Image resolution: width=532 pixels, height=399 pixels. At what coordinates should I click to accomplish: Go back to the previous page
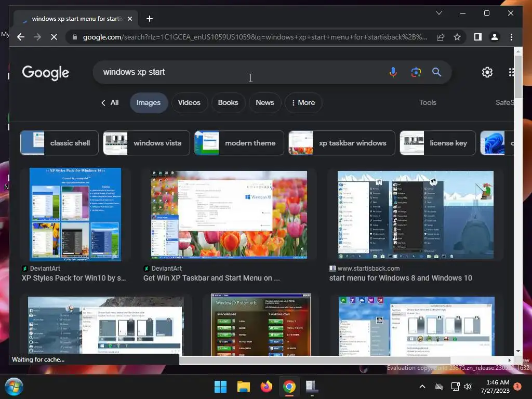tap(21, 37)
